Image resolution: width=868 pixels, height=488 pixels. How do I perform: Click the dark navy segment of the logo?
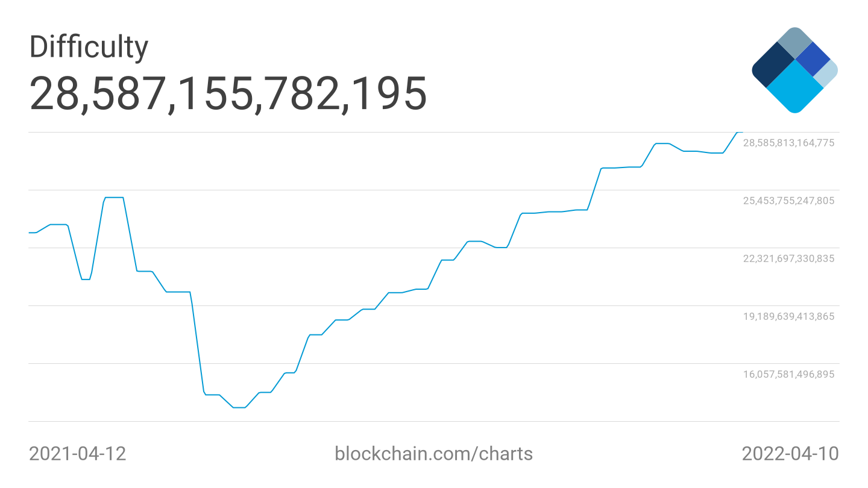(772, 67)
